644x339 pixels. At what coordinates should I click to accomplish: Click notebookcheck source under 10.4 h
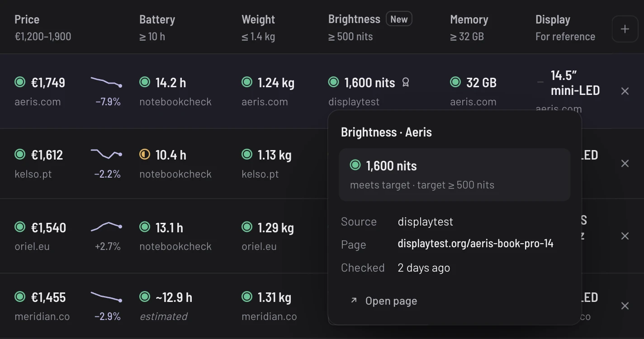click(x=175, y=174)
